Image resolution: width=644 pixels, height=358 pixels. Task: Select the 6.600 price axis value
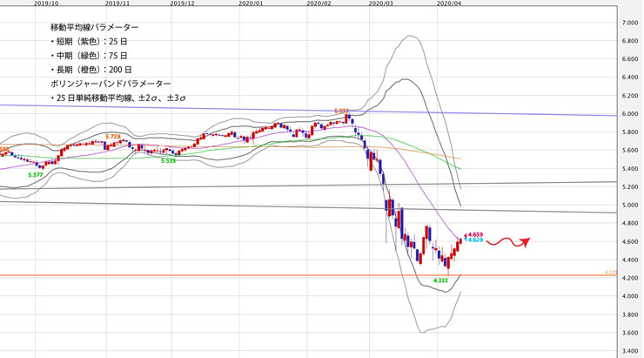[x=630, y=59]
